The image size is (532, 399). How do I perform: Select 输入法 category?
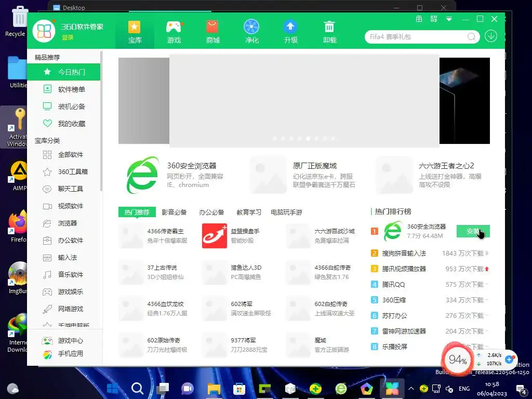(x=64, y=258)
